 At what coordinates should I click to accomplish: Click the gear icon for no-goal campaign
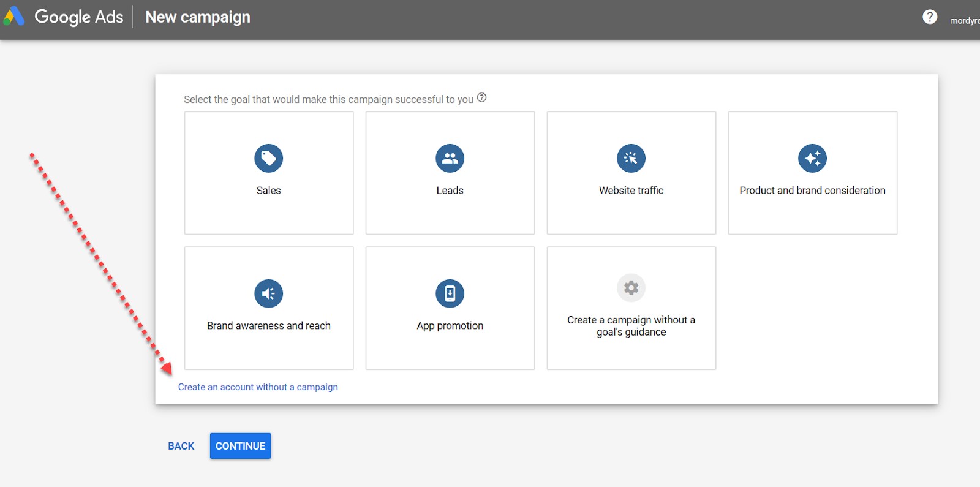pos(631,287)
